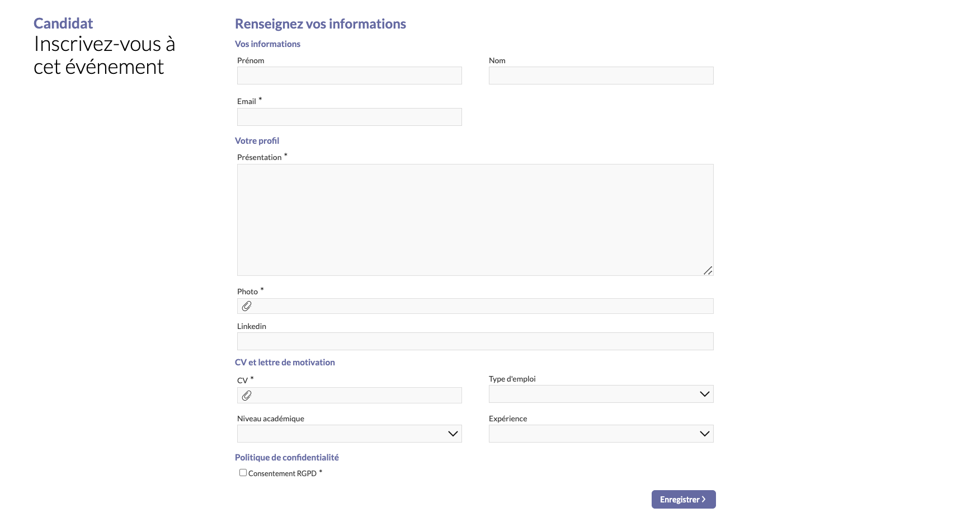Image resolution: width=980 pixels, height=517 pixels.
Task: Click into the Nom input field
Action: [601, 76]
